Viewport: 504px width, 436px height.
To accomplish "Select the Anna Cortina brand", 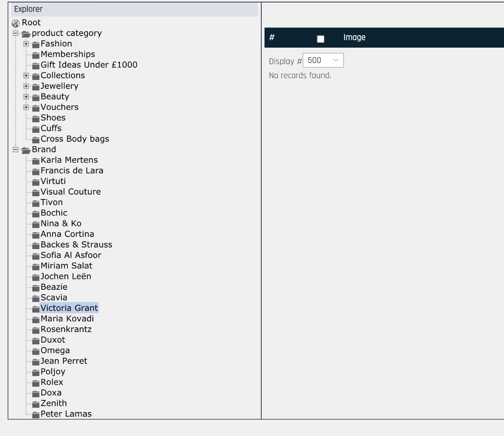I will 67,234.
